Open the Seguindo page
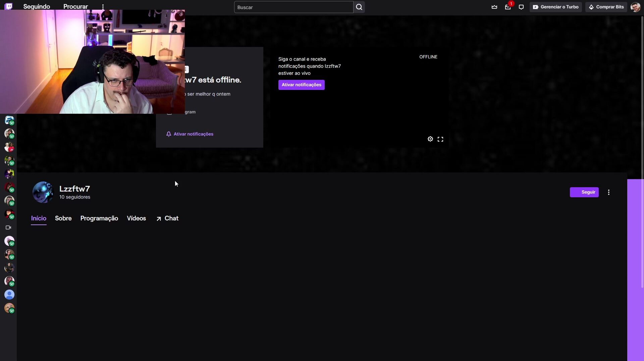 [x=37, y=7]
